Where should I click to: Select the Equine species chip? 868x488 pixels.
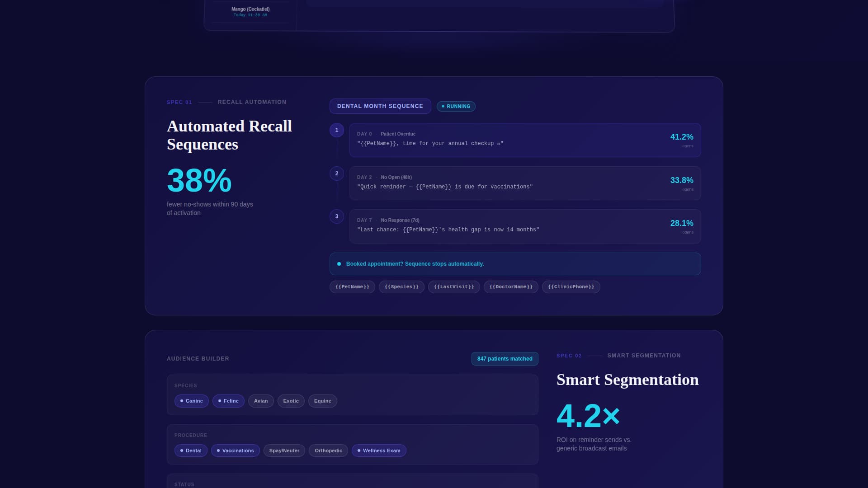323,401
